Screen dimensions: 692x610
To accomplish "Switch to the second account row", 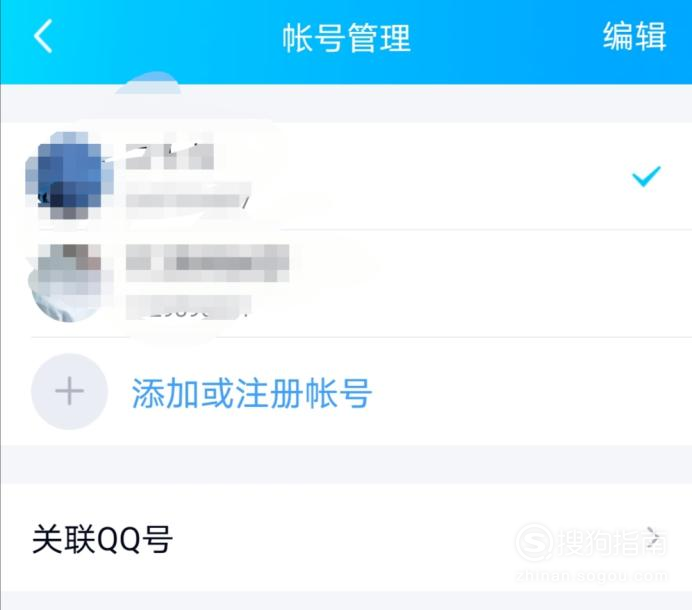I will 346,283.
